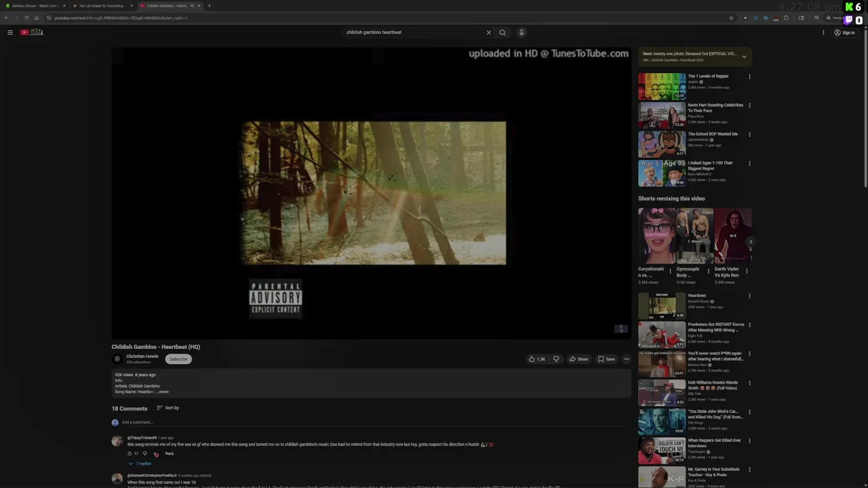Open the CoryxKenshin short thumbnail
868x488 pixels.
(x=656, y=236)
